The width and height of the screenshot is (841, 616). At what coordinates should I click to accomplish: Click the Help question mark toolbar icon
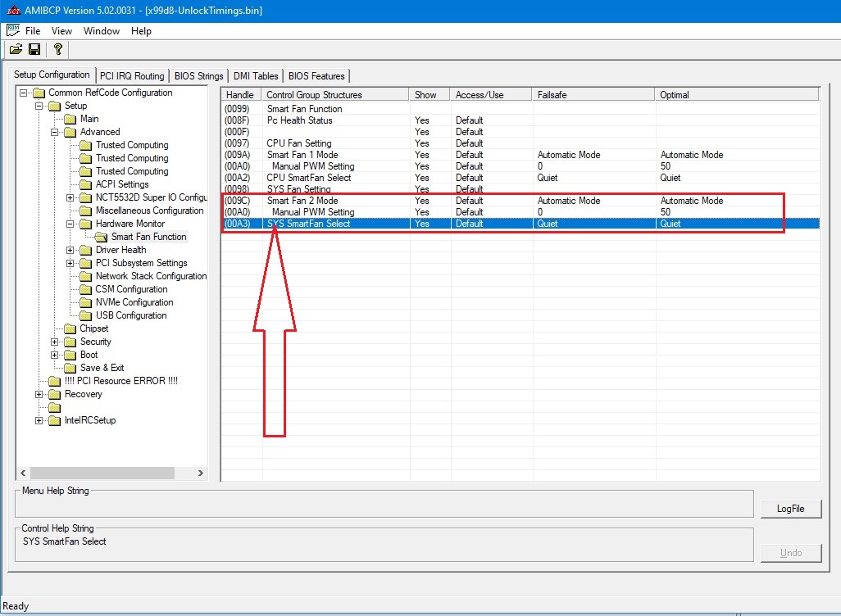pyautogui.click(x=58, y=49)
